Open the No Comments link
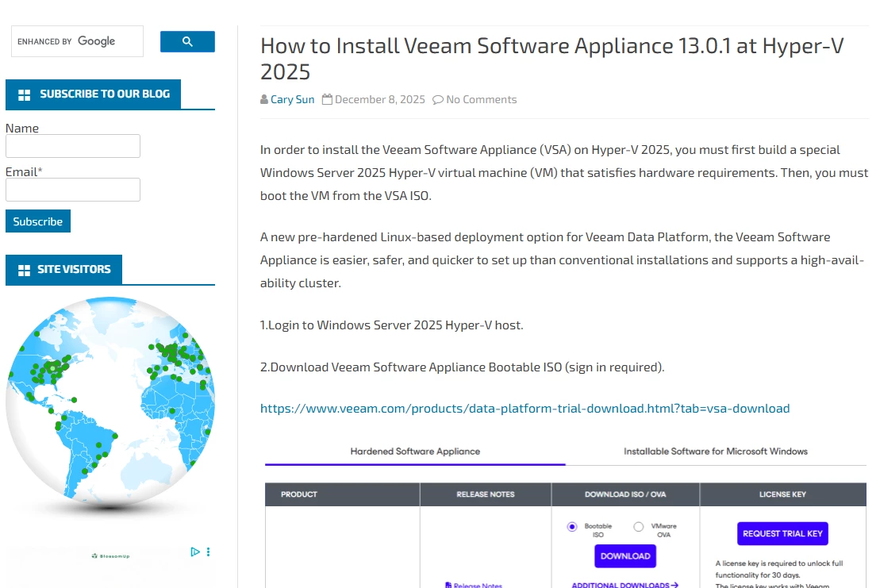The image size is (880, 588). 482,99
